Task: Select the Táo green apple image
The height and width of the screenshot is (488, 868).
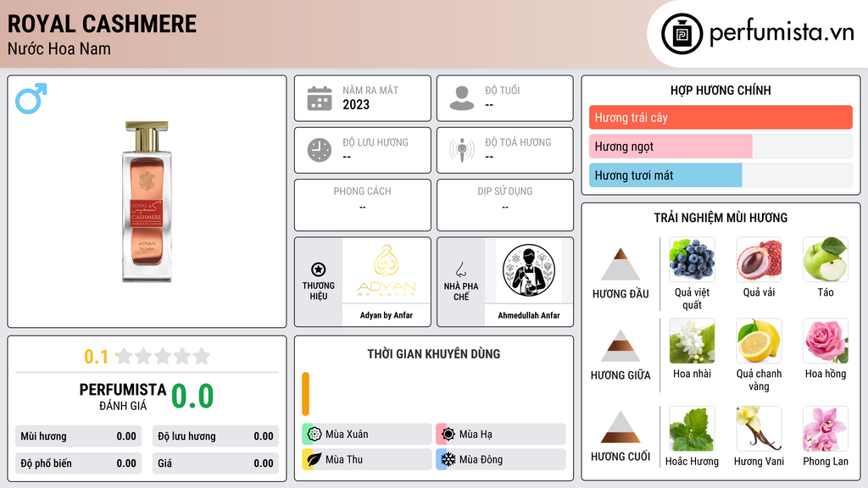Action: tap(826, 259)
